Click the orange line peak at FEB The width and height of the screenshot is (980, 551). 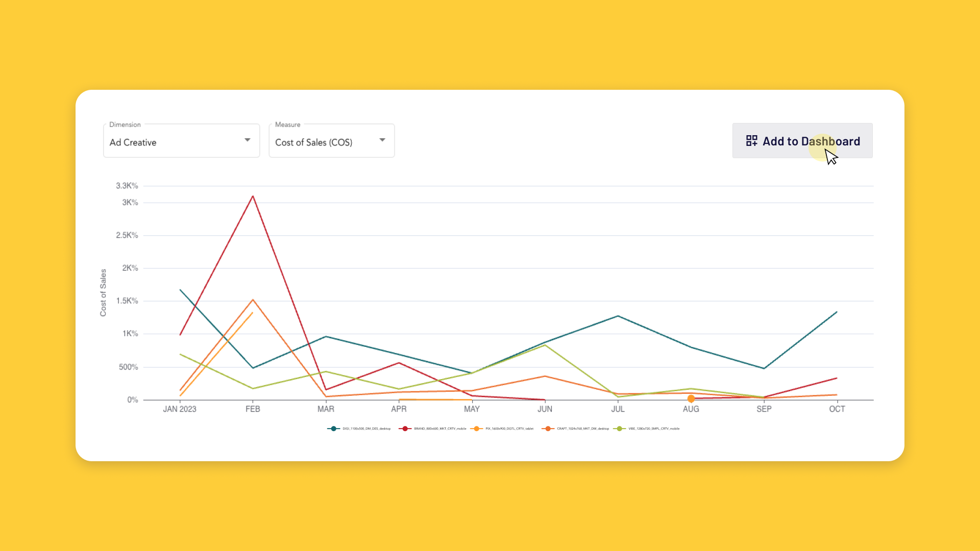tap(253, 300)
